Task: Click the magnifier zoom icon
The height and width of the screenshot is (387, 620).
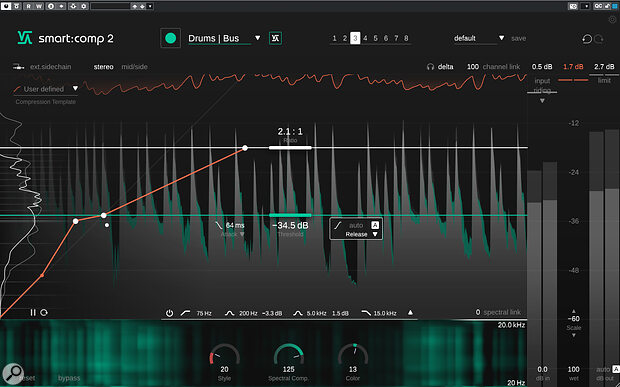Action: (x=13, y=374)
